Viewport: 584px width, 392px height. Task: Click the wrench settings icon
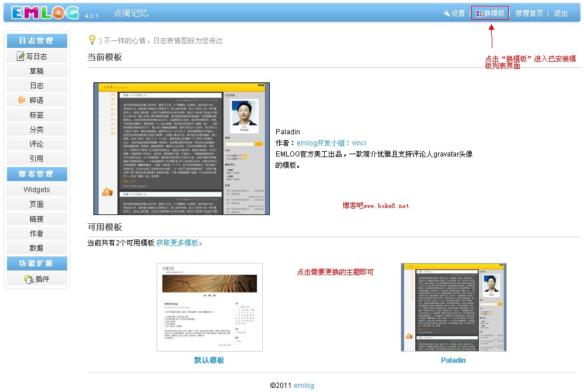tap(447, 13)
